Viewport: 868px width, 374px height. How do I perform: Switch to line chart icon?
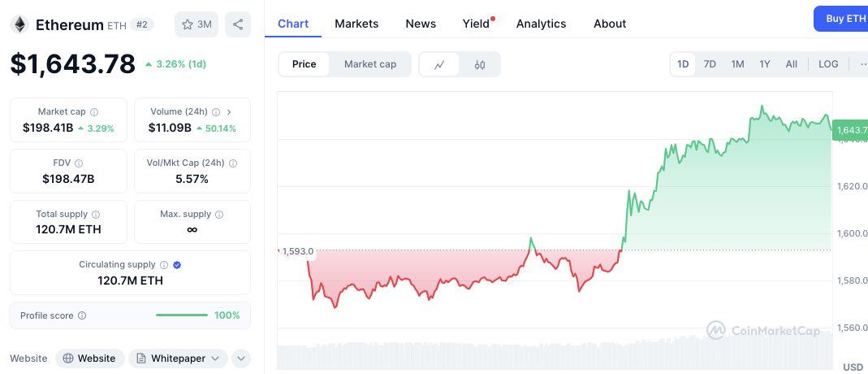click(x=439, y=64)
